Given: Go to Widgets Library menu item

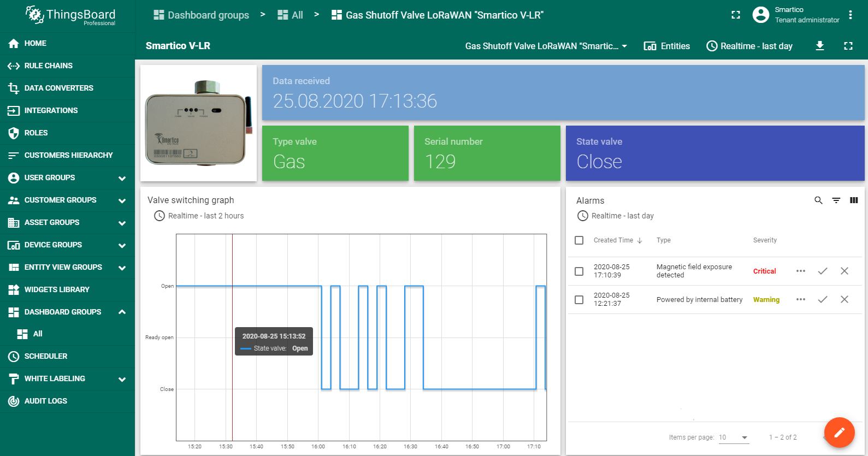Looking at the screenshot, I should point(57,289).
